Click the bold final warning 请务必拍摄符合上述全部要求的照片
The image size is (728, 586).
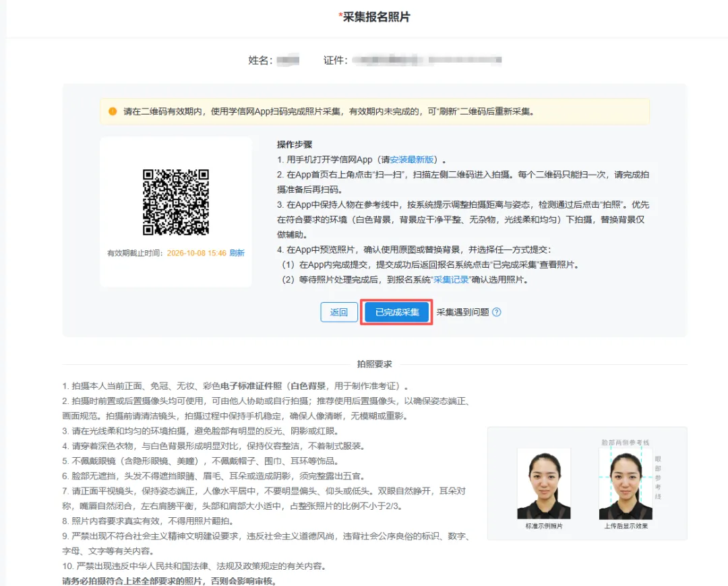[x=169, y=581]
